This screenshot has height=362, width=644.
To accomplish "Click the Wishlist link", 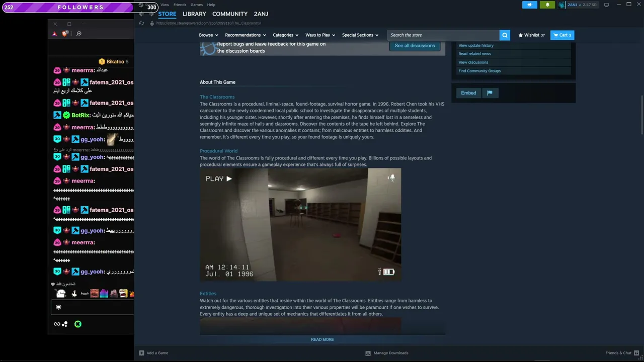I will click(x=532, y=35).
